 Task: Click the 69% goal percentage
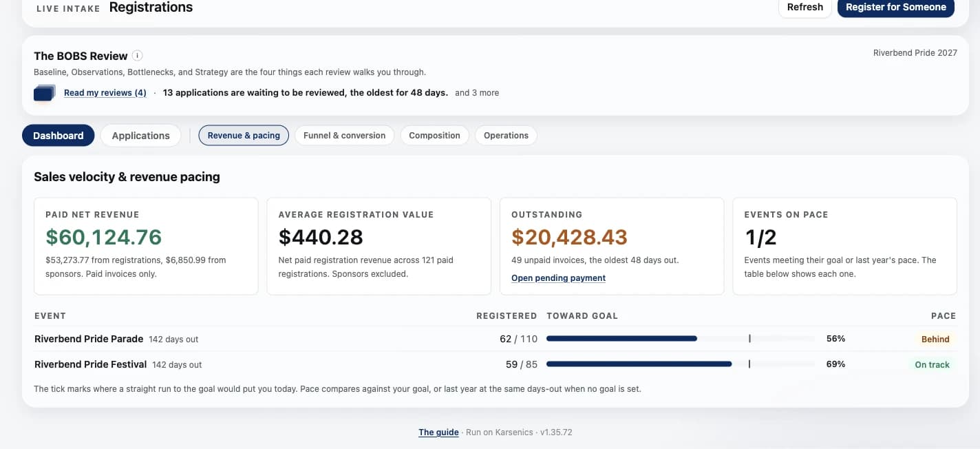pos(835,364)
